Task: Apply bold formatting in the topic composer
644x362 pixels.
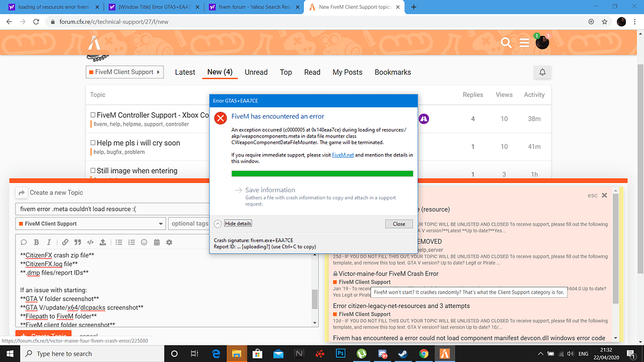Action: [36, 242]
